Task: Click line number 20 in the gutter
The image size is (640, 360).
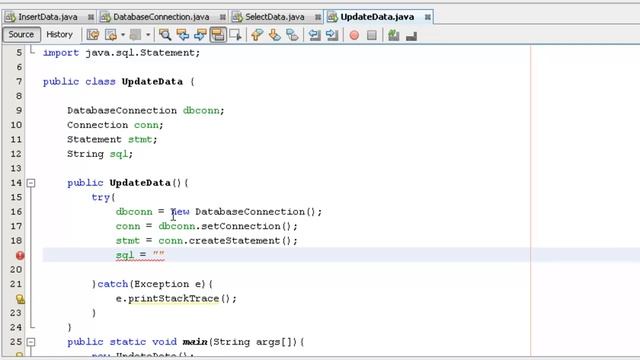Action: click(16, 269)
